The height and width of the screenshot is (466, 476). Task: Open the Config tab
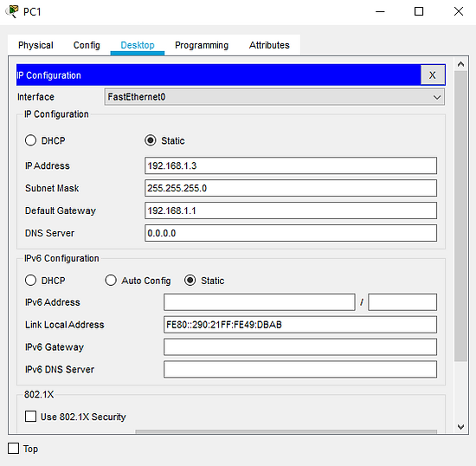[x=87, y=45]
